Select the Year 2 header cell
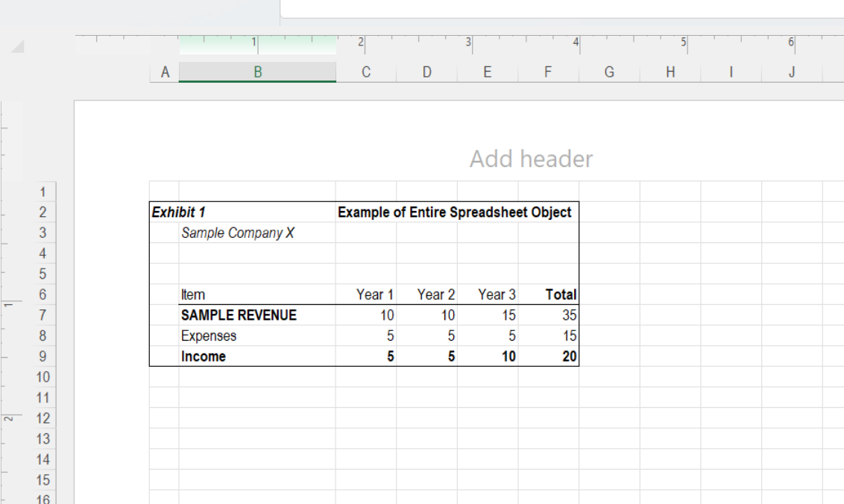Viewport: 844px width, 504px height. click(436, 294)
